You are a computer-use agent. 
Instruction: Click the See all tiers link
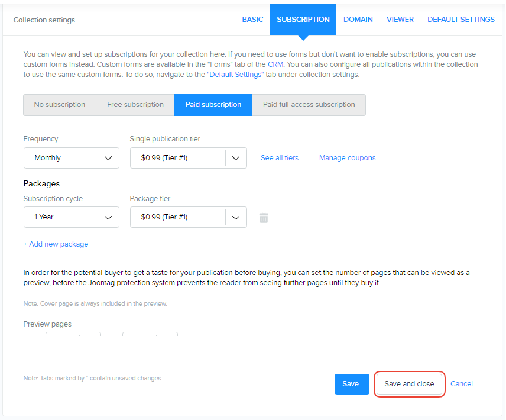point(280,158)
